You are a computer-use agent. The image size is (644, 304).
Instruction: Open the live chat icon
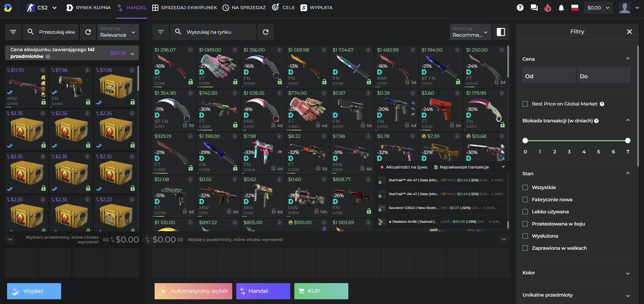[534, 7]
